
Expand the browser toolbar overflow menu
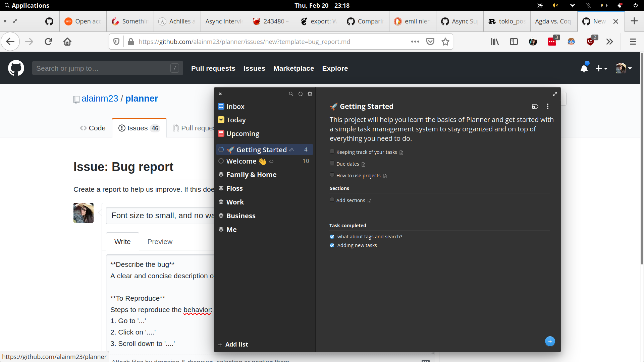(x=610, y=42)
